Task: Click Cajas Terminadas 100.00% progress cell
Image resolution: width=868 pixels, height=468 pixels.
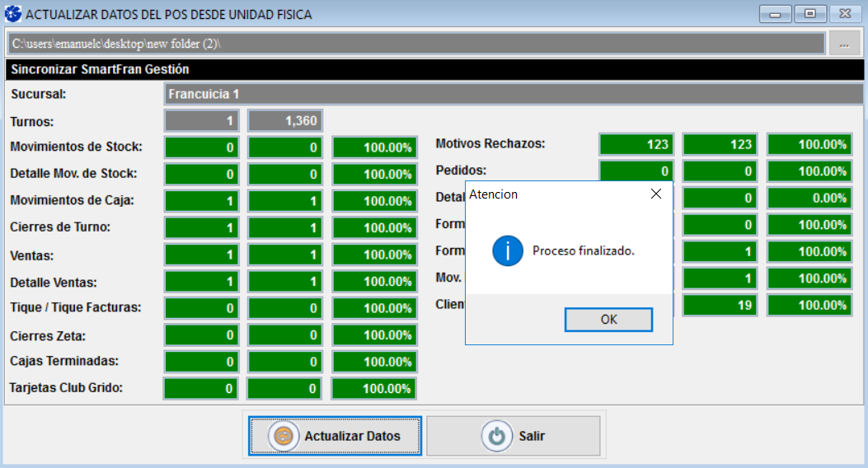Action: (x=375, y=362)
